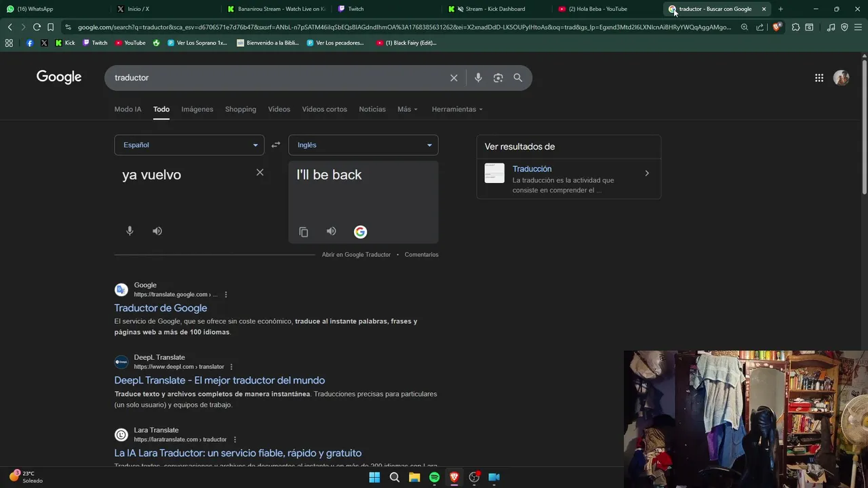This screenshot has height=488, width=868.
Task: Open more options for DeepL Translate result
Action: (x=231, y=367)
